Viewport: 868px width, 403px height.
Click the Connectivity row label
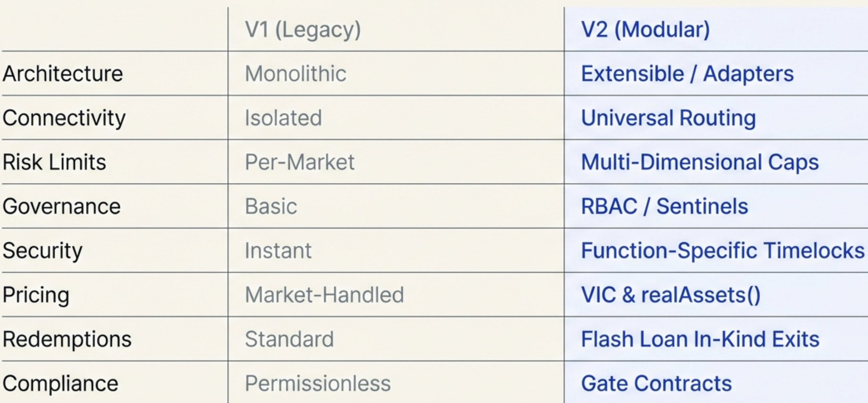tap(64, 118)
